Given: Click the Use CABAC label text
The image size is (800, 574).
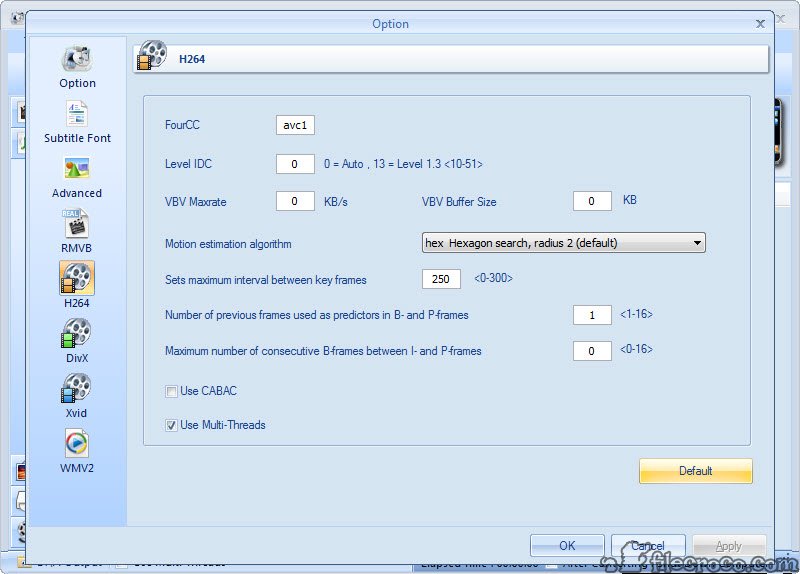Looking at the screenshot, I should (x=209, y=391).
